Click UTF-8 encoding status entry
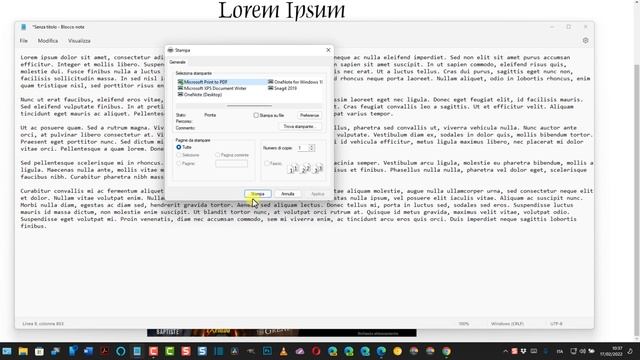Screen dimensions: 640x360 [x=556, y=324]
